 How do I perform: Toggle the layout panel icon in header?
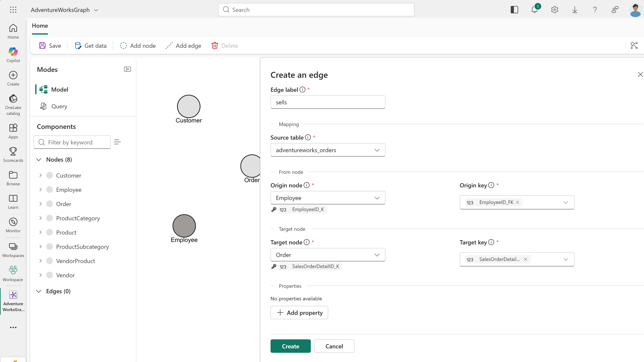point(514,10)
